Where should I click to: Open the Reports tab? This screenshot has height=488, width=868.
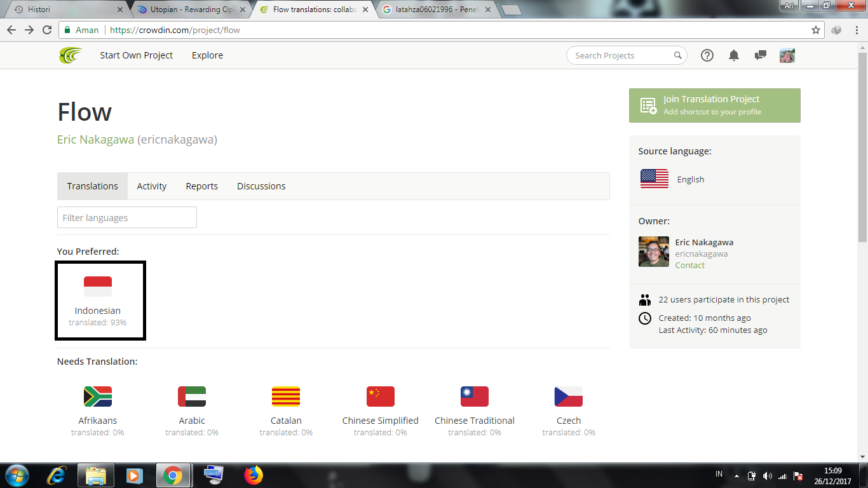pos(202,186)
